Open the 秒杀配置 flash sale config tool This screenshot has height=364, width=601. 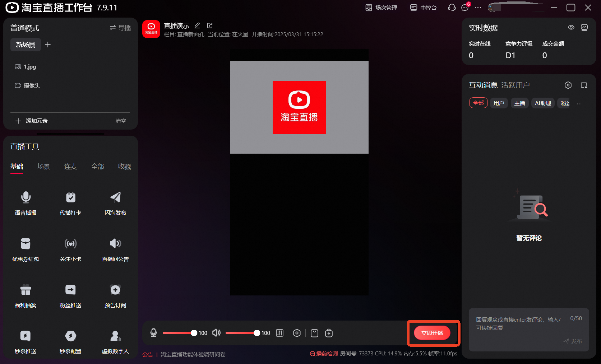point(70,342)
